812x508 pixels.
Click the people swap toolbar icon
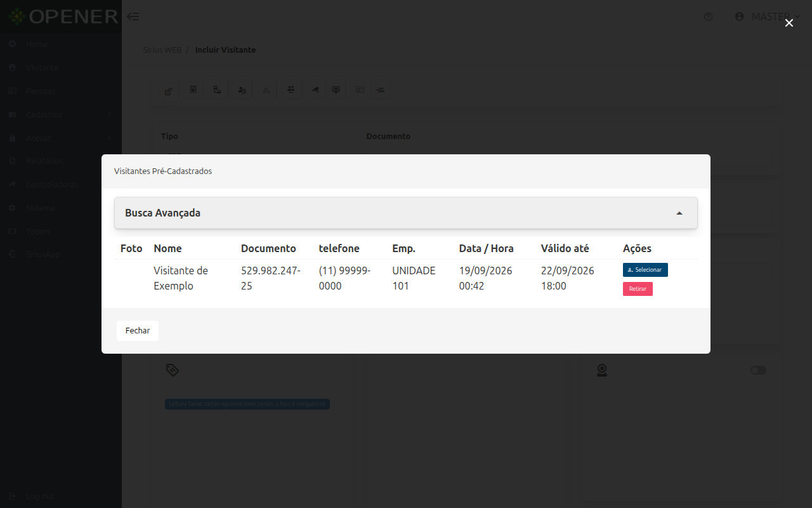291,90
